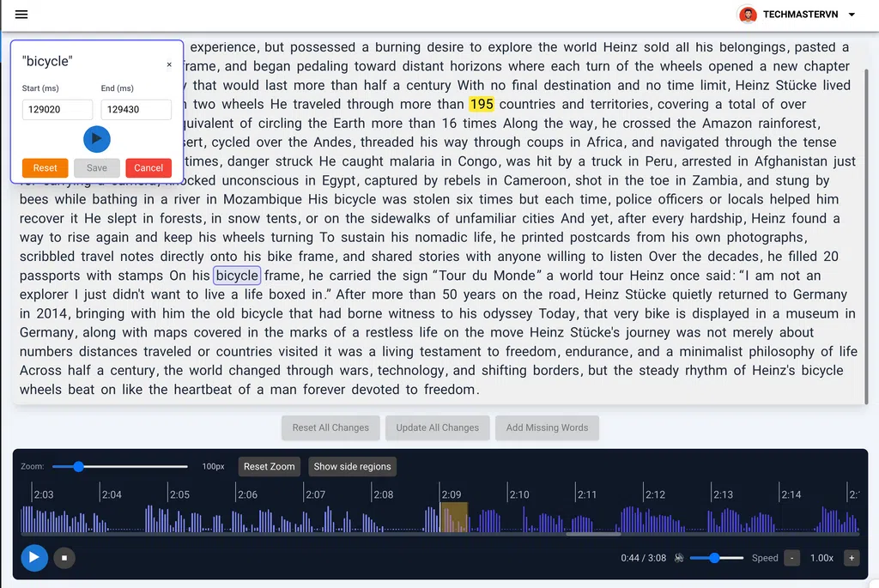Viewport: 879px width, 588px height.
Task: Cancel the word timing edit
Action: (x=149, y=168)
